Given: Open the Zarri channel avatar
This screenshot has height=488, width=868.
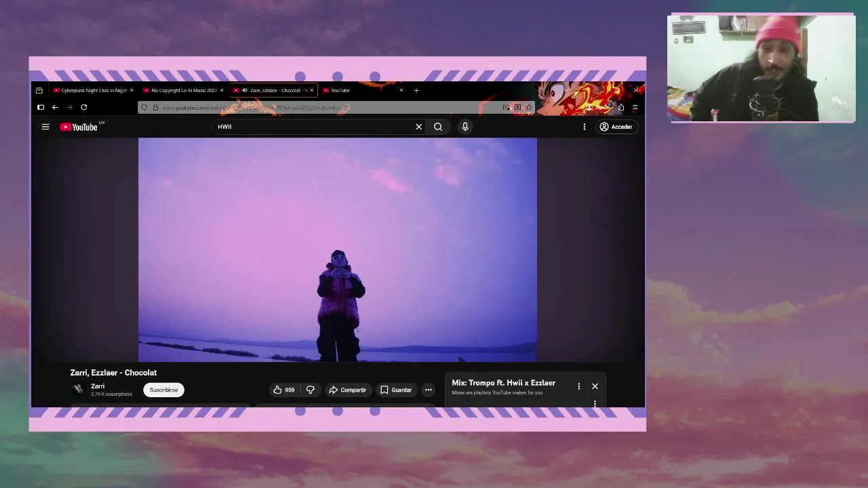Looking at the screenshot, I should point(78,389).
